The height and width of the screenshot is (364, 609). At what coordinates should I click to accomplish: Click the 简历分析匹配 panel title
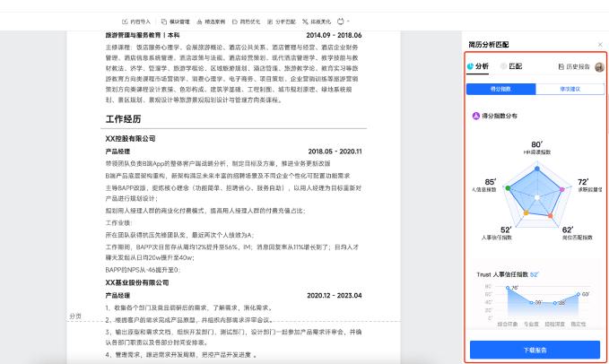(489, 45)
